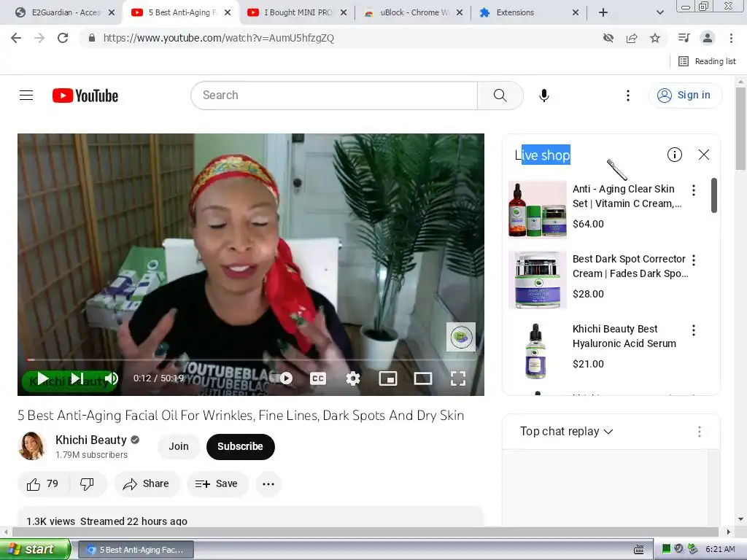Save the video to a playlist
Viewport: 747px width, 560px height.
click(x=217, y=484)
